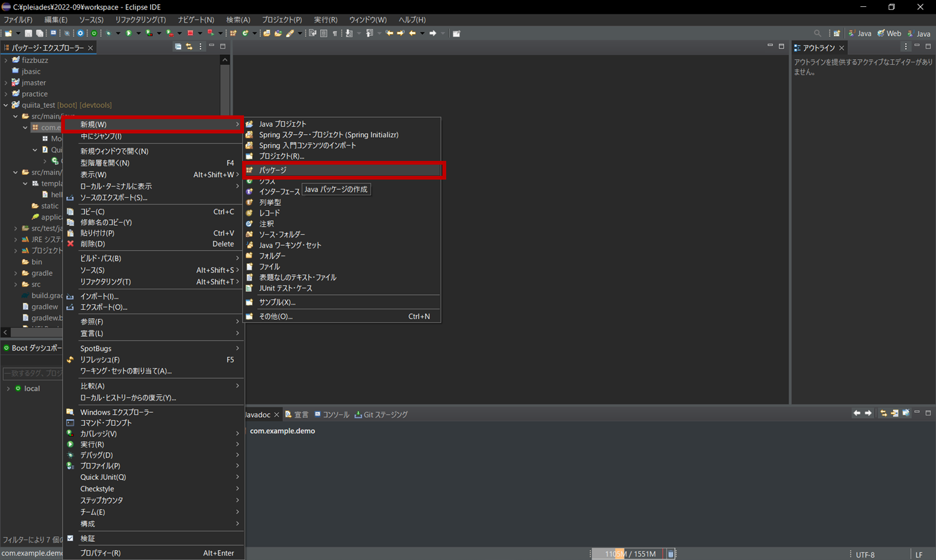Open the New wizard dropdown arrow
This screenshot has width=936, height=560.
coord(17,33)
